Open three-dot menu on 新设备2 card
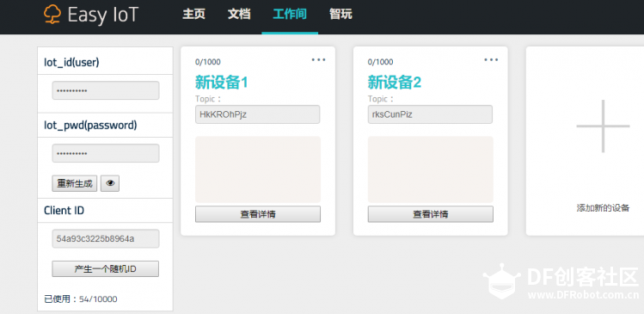Image resolution: width=644 pixels, height=314 pixels. [491, 60]
